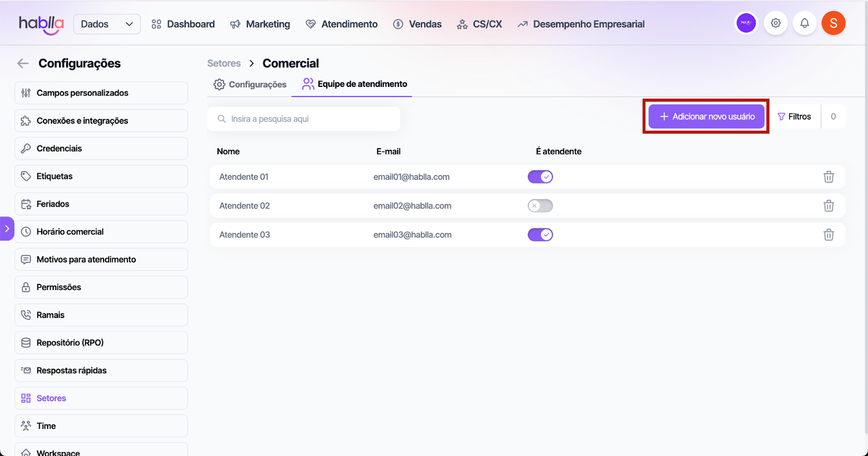
Task: Switch to the Configurações tab
Action: (250, 85)
